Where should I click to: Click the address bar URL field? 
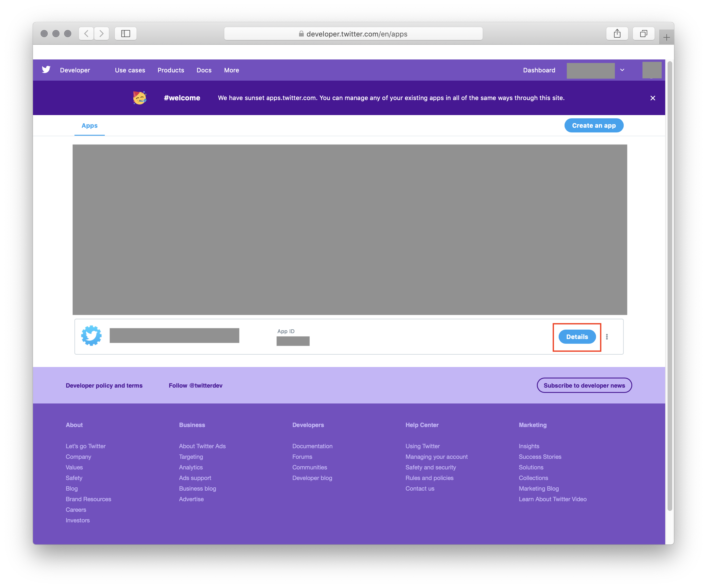(353, 34)
